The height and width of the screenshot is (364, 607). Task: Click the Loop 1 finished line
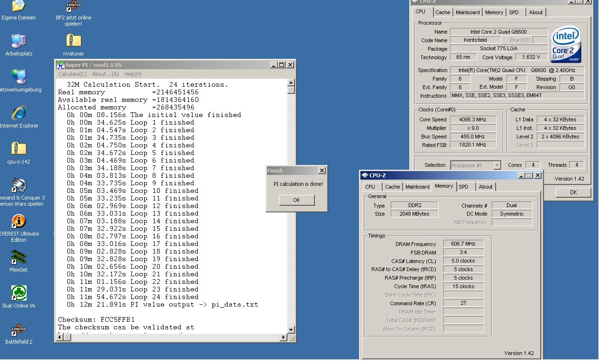coord(130,122)
